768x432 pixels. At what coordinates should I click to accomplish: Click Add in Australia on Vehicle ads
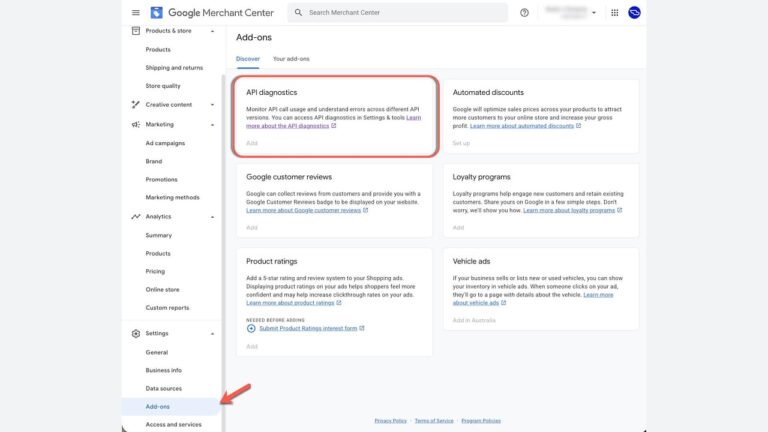tap(474, 320)
